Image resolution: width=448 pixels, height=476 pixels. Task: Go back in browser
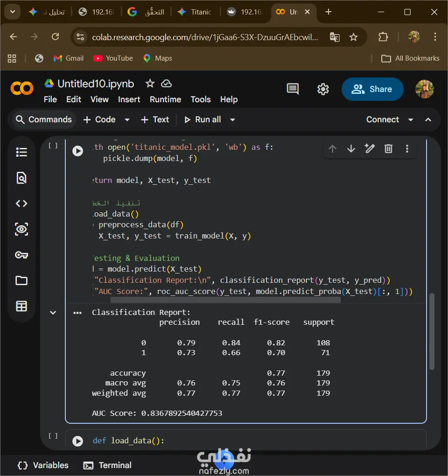tap(14, 37)
